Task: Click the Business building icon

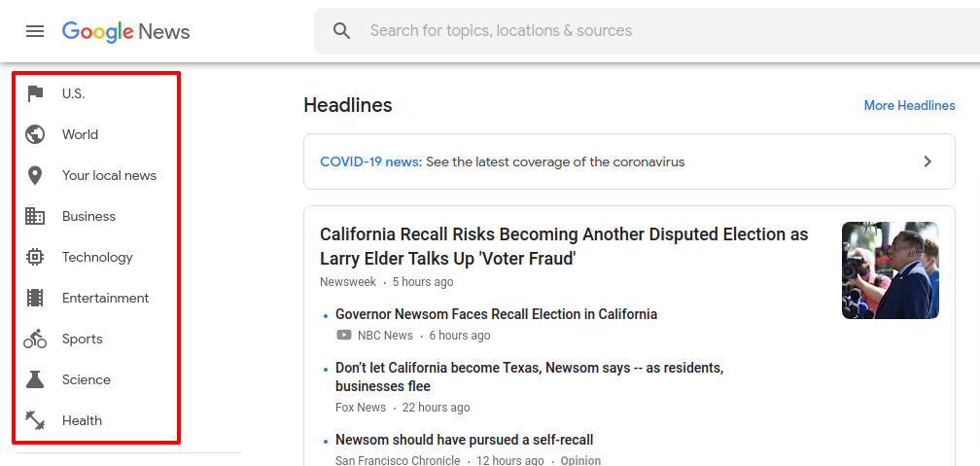Action: 35,216
